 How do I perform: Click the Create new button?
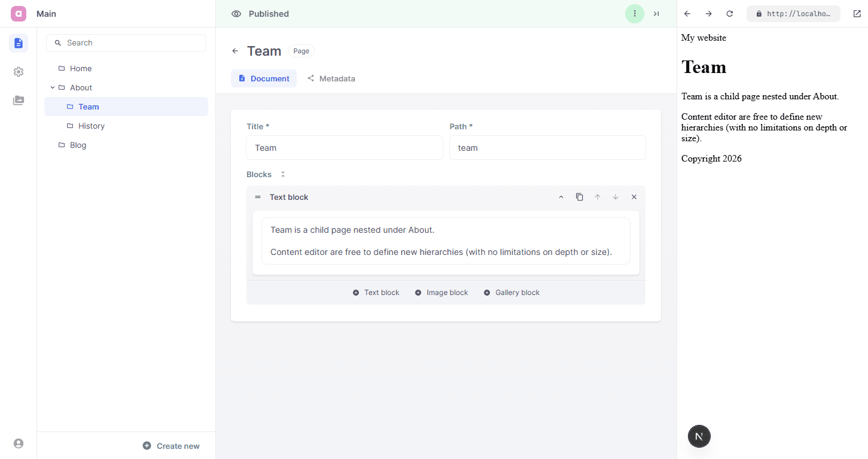click(171, 446)
